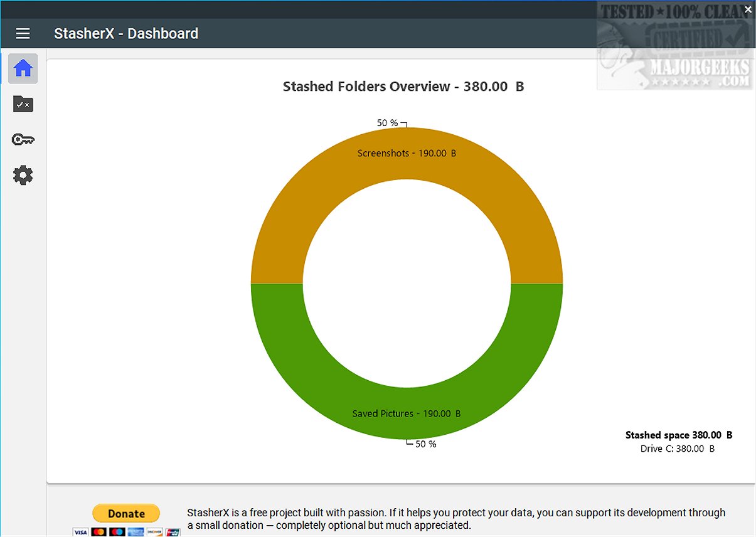This screenshot has width=756, height=537.
Task: Click the 'Drive C: 380.00 B' text
Action: 678,449
